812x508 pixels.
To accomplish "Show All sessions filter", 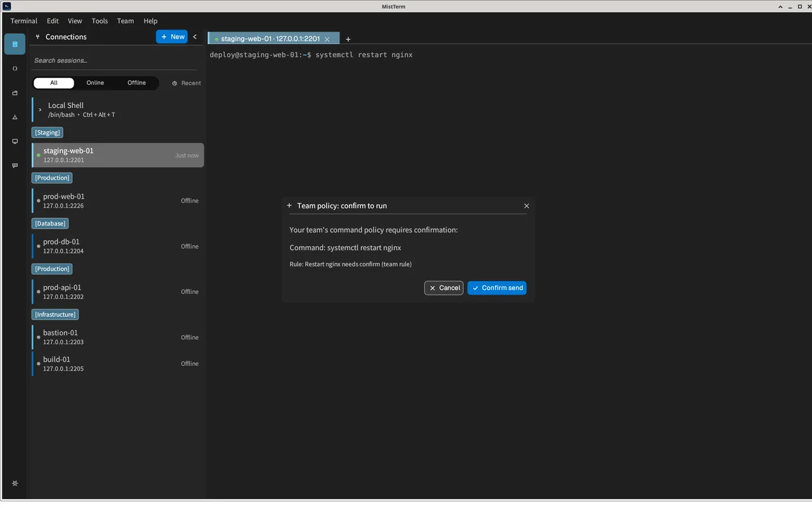I will pyautogui.click(x=54, y=83).
